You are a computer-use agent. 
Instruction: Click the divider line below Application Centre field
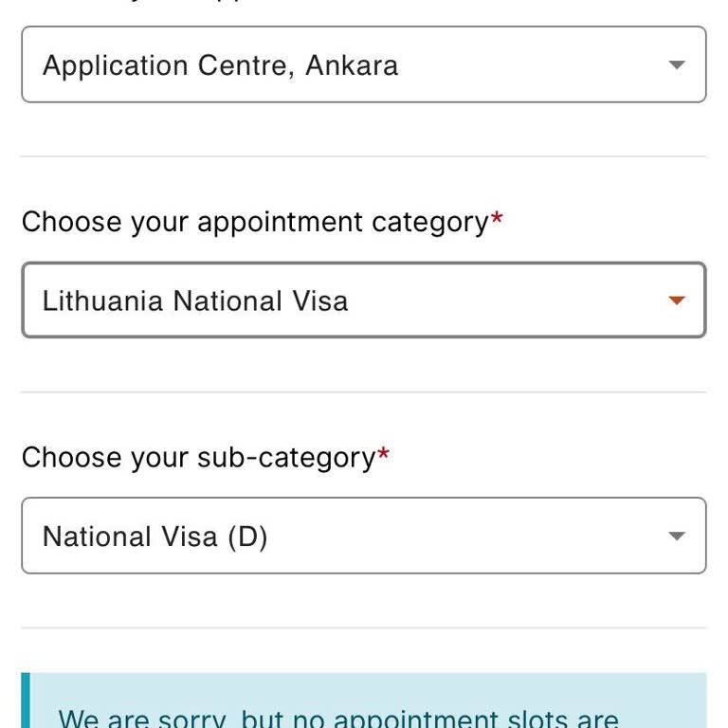pos(363,156)
